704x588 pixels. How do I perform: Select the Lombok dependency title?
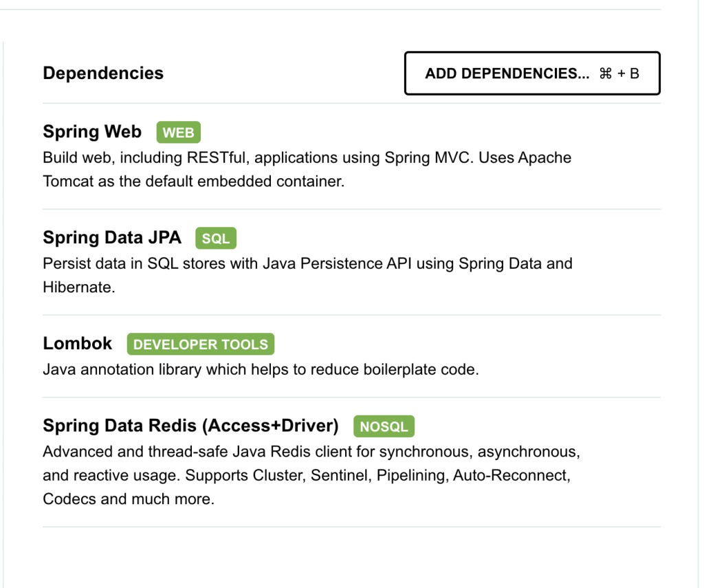coord(77,344)
